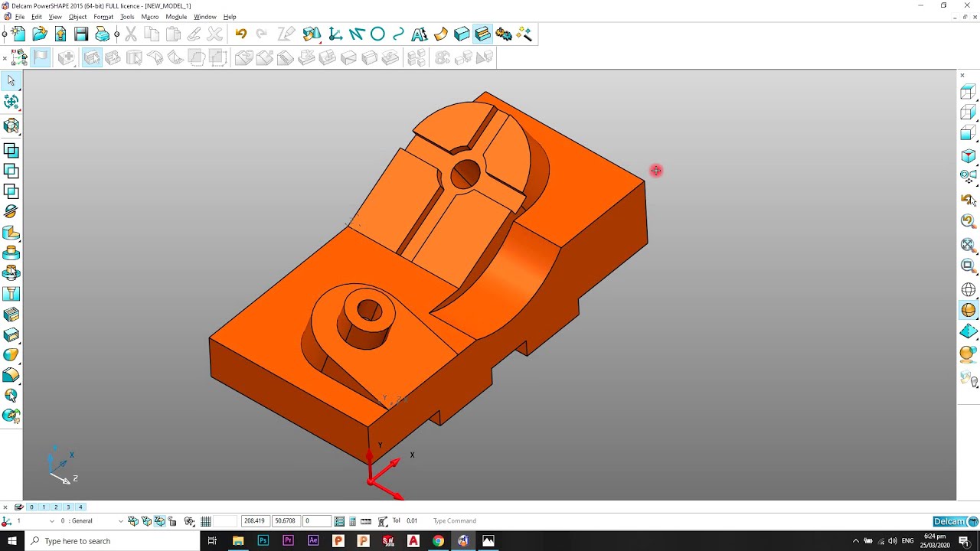Click the solid sphere icon on left toolbar
The image size is (980, 551).
coord(11,355)
